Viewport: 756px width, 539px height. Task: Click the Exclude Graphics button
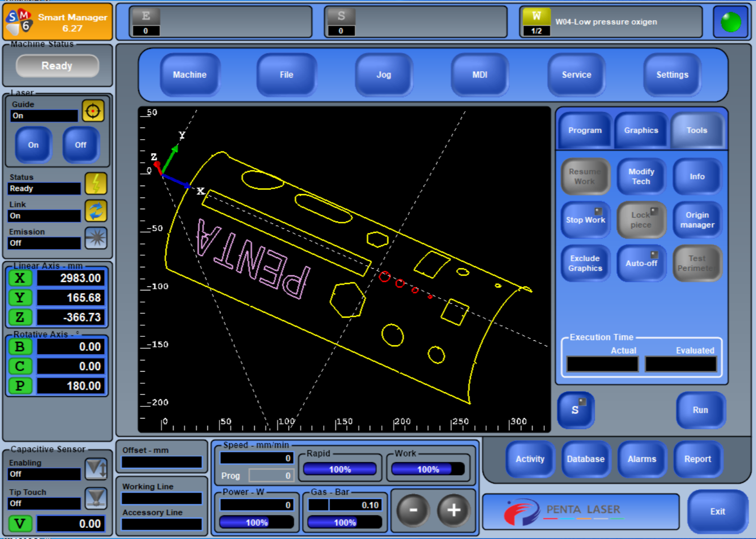point(586,263)
